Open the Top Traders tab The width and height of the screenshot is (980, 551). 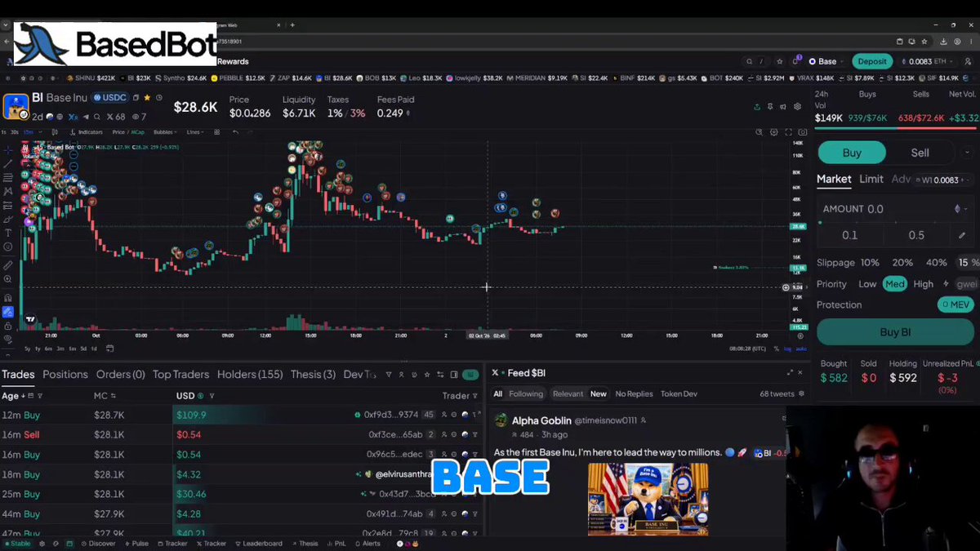click(180, 375)
